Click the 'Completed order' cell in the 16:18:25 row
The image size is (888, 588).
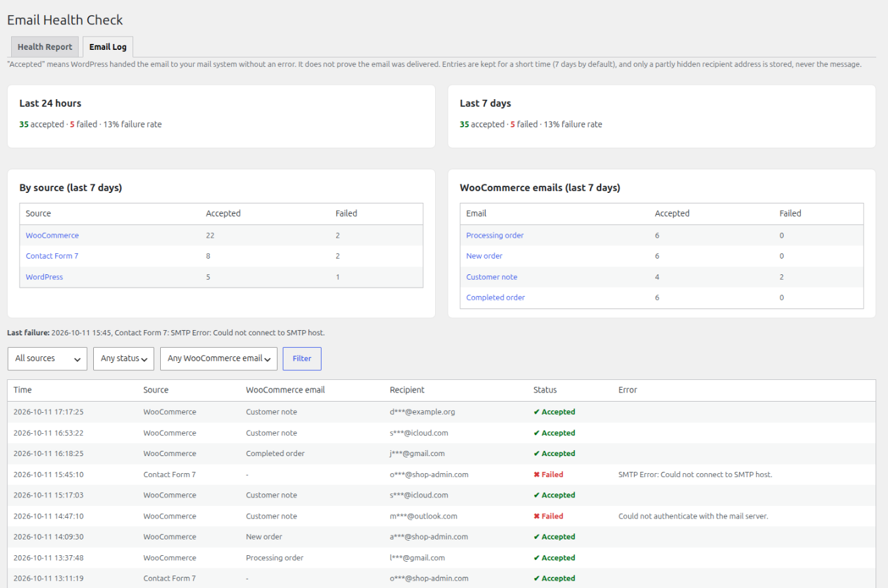pyautogui.click(x=275, y=453)
